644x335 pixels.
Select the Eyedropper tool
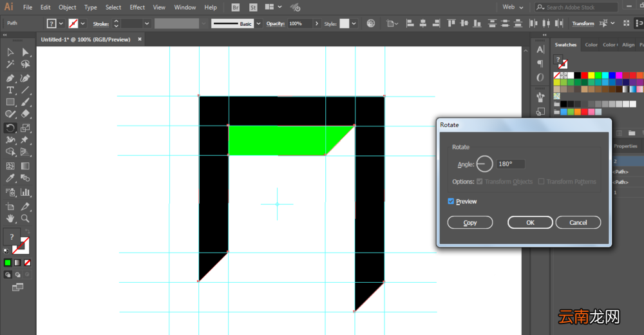(x=10, y=178)
